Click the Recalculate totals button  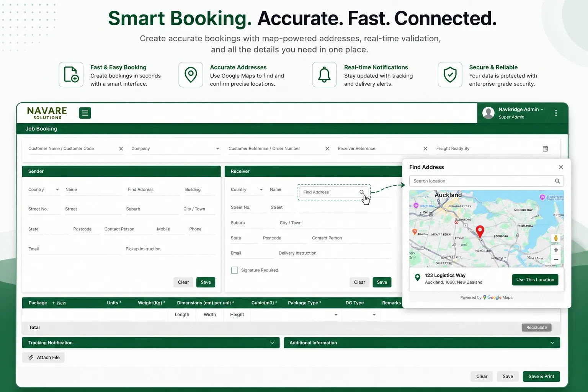(536, 327)
